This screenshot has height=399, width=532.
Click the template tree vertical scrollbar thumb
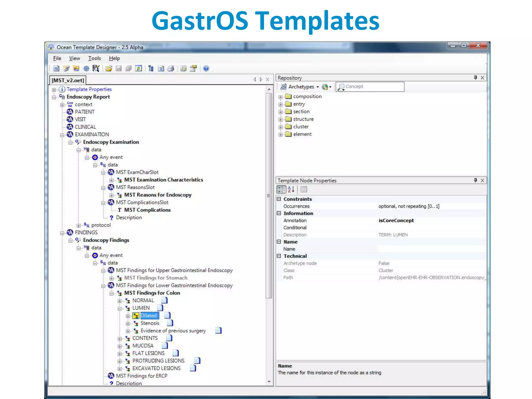[269, 195]
